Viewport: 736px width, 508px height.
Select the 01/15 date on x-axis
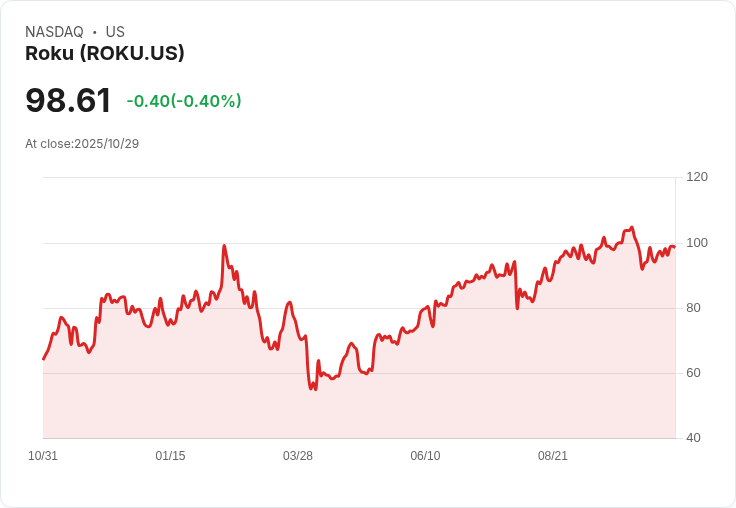click(170, 456)
